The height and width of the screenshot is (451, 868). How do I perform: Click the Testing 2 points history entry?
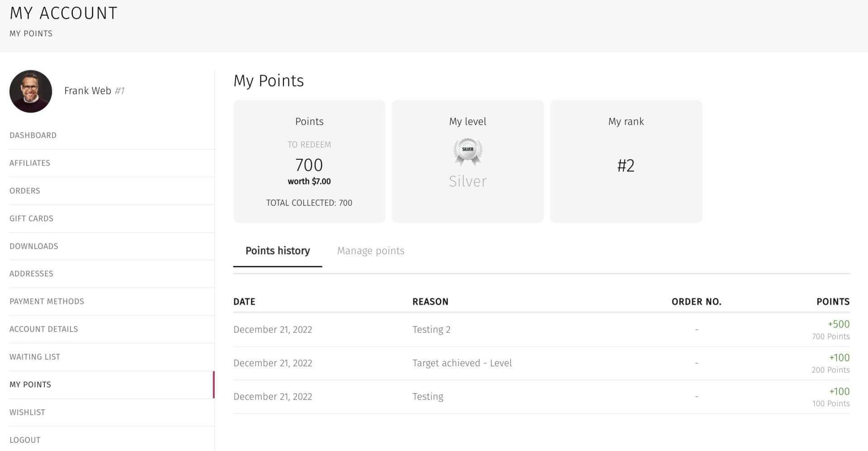431,329
